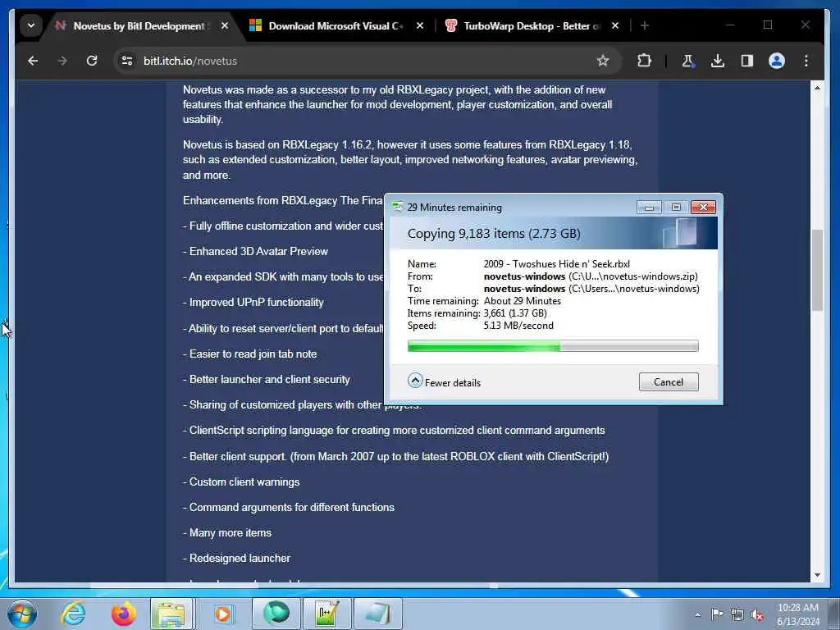Click 'Command arguments for different functions' line
The image size is (840, 630).
[x=289, y=507]
